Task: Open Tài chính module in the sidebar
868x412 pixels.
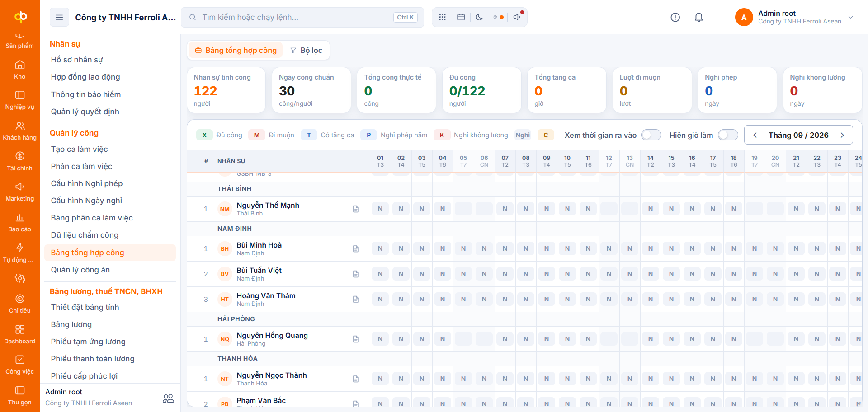Action: [20, 161]
